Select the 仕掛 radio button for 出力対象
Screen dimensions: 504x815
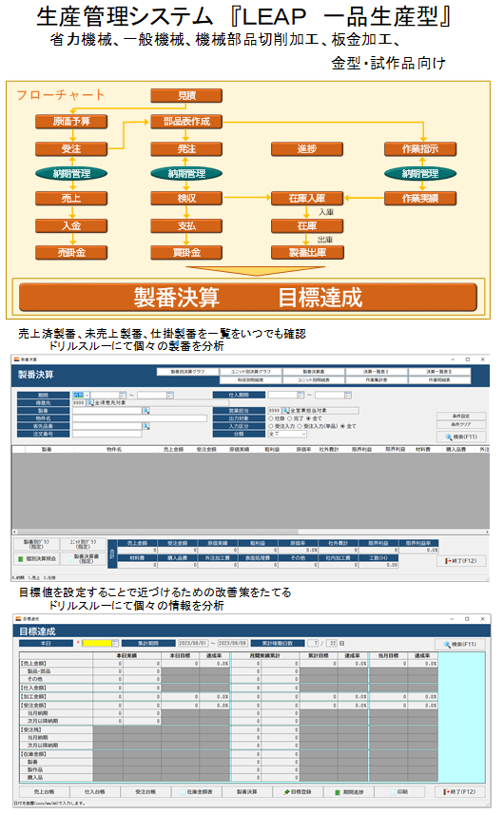point(271,418)
